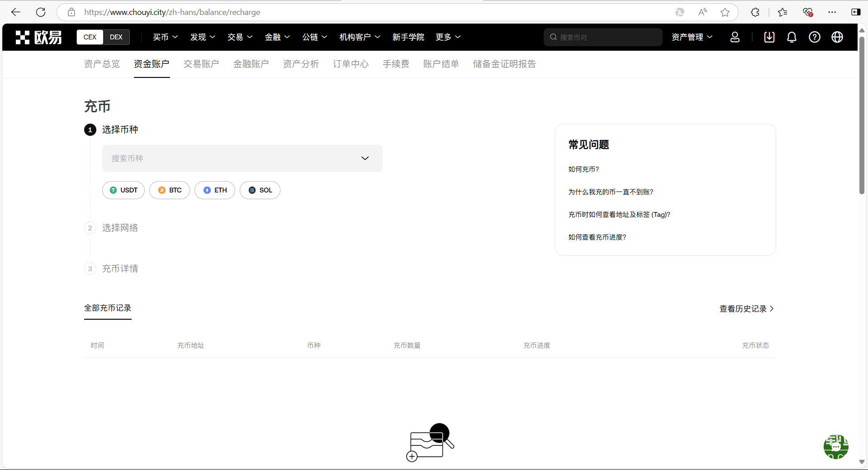The width and height of the screenshot is (868, 470).
Task: Open notifications bell icon
Action: click(792, 37)
